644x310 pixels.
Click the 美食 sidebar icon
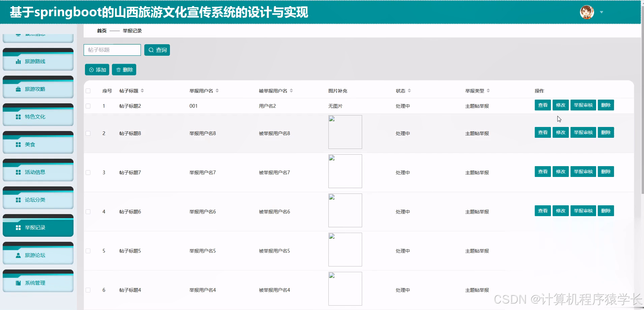pyautogui.click(x=19, y=144)
